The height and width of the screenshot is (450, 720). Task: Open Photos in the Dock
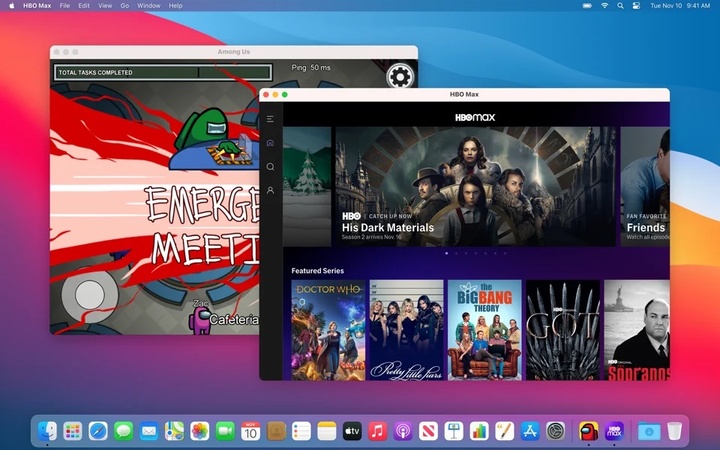200,431
